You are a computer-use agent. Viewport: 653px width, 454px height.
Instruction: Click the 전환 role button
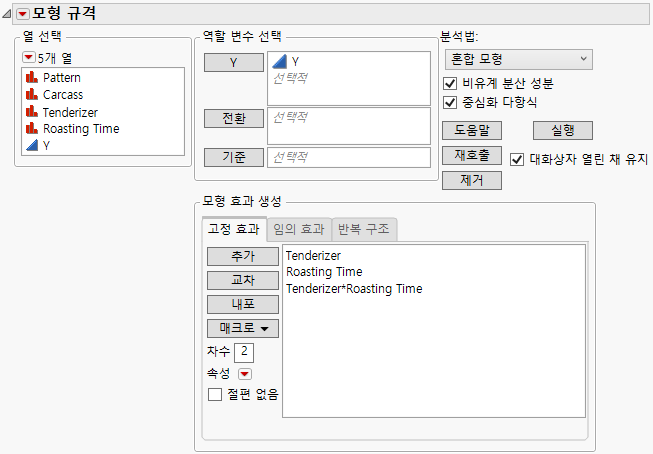(234, 118)
